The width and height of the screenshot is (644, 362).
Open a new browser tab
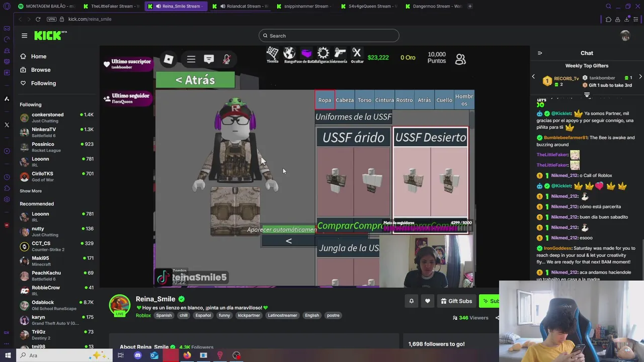470,6
